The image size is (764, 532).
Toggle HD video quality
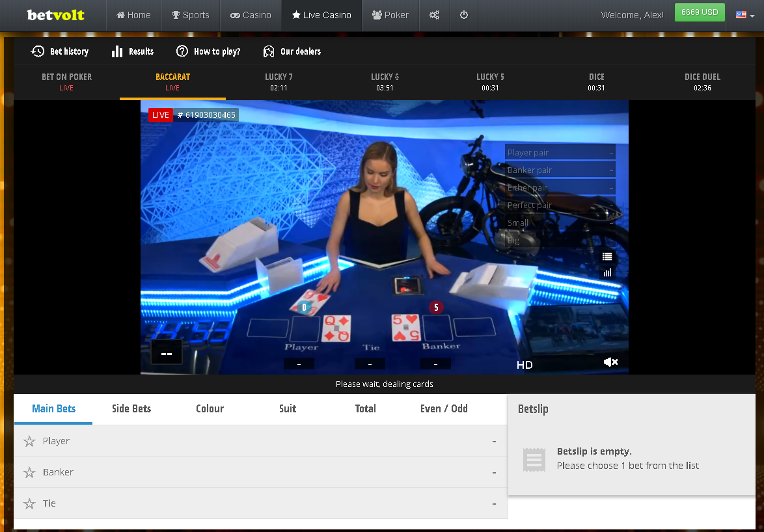click(x=525, y=365)
